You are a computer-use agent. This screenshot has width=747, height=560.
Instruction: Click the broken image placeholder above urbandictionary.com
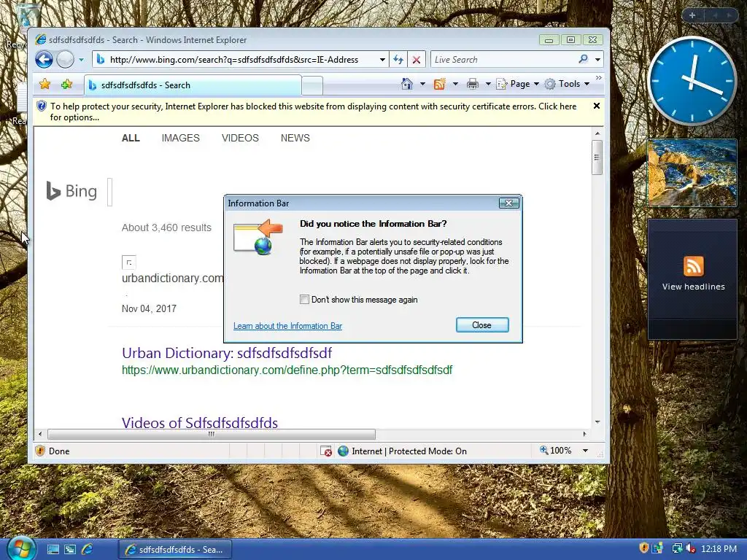[x=129, y=262]
